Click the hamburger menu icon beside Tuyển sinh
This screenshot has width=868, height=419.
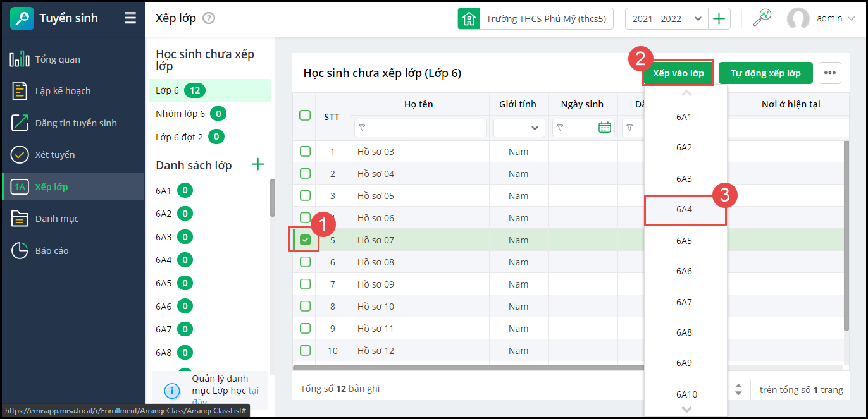click(130, 18)
